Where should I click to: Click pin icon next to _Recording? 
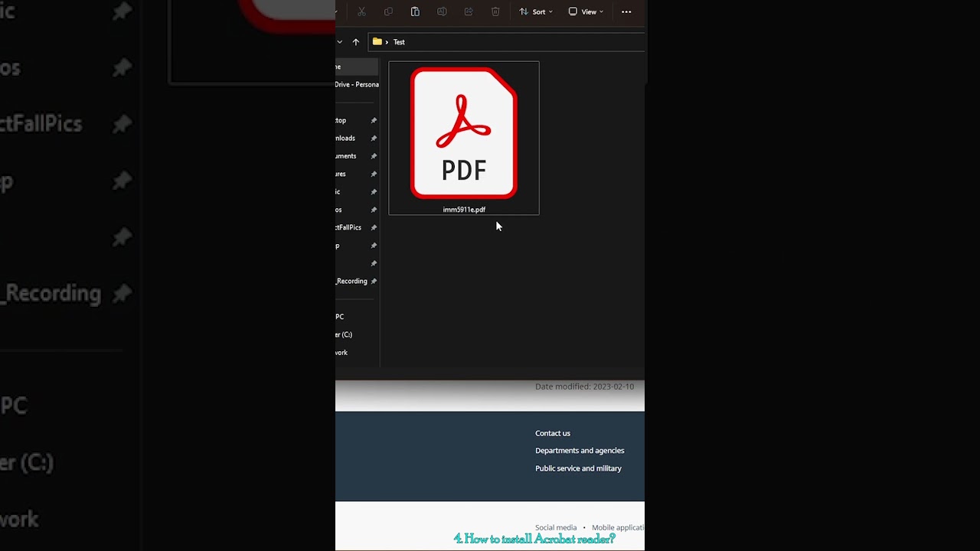[374, 281]
